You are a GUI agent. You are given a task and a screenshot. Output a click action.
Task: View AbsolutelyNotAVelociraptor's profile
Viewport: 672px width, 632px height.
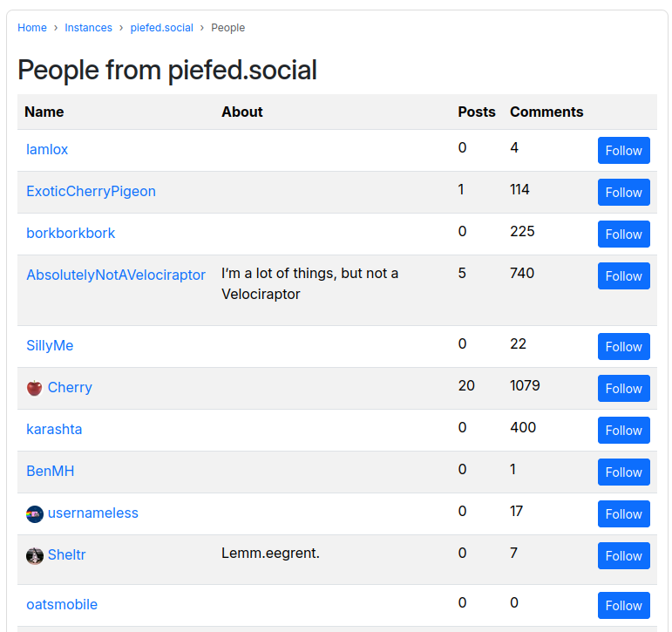[116, 275]
